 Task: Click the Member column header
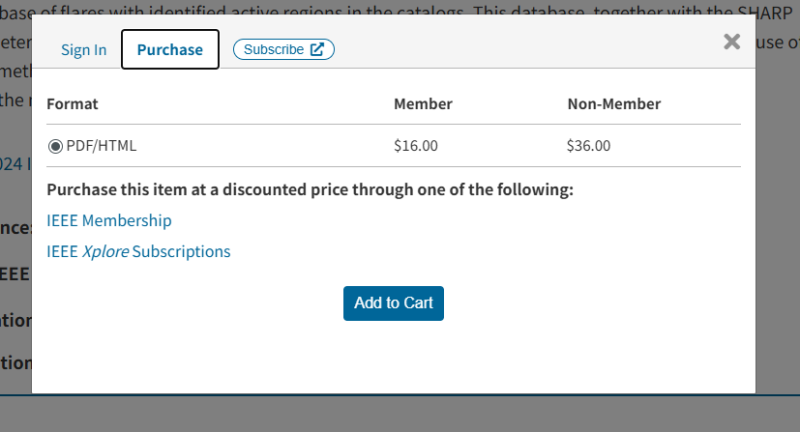(423, 104)
